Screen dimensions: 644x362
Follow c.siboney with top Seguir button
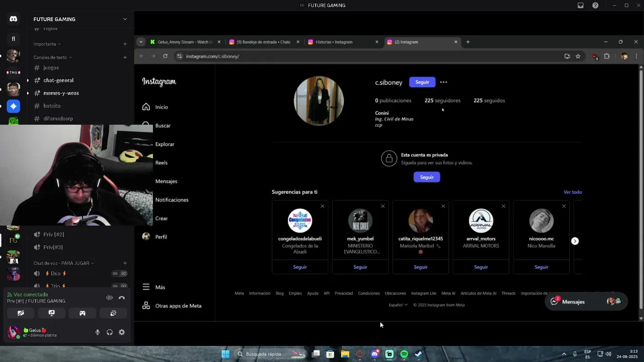422,82
